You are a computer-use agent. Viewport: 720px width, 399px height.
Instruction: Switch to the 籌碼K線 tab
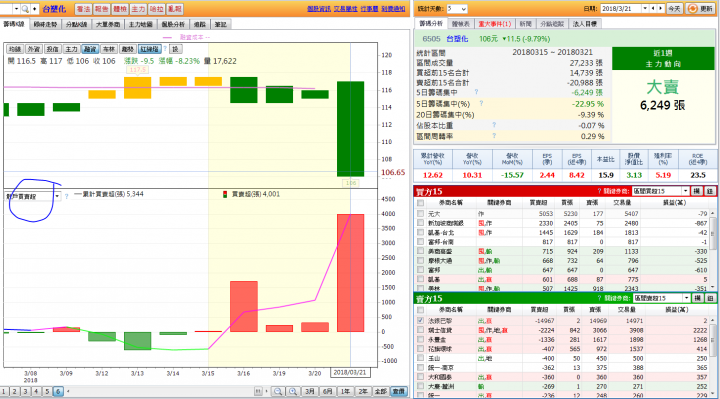click(14, 24)
